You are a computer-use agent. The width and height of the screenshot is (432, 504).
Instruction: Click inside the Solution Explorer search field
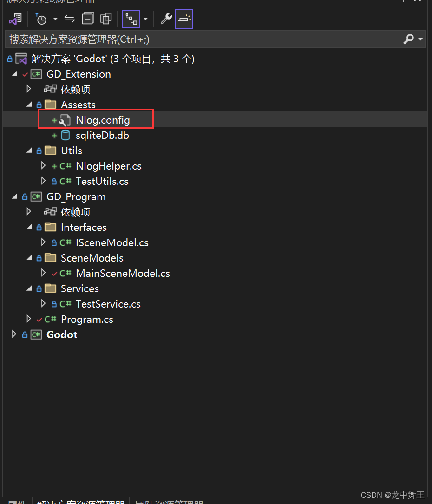(x=186, y=39)
